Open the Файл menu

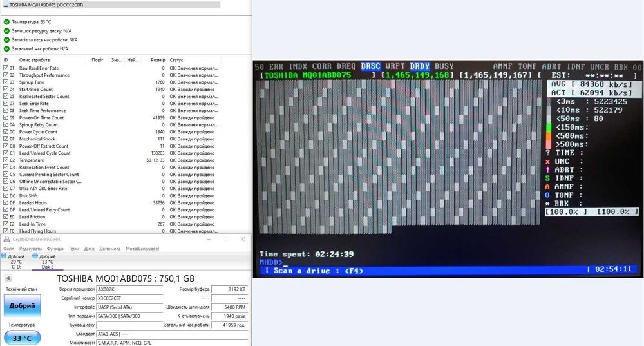pyautogui.click(x=8, y=249)
